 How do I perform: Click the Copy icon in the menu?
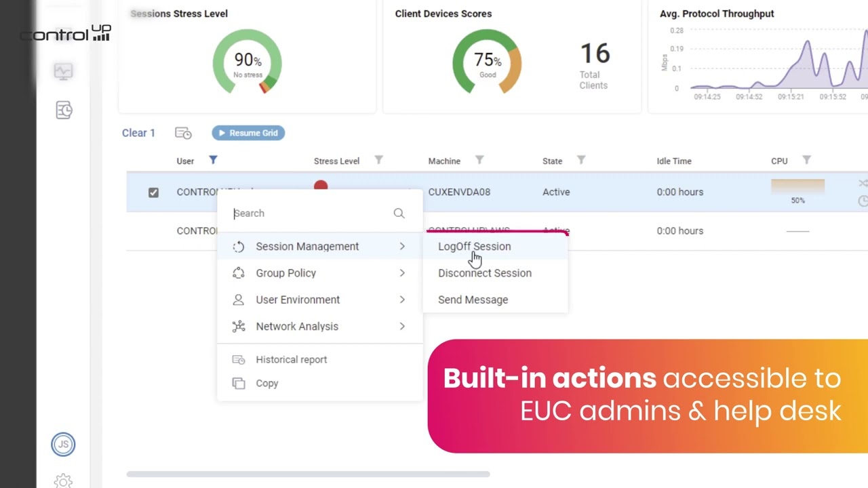[x=238, y=384]
